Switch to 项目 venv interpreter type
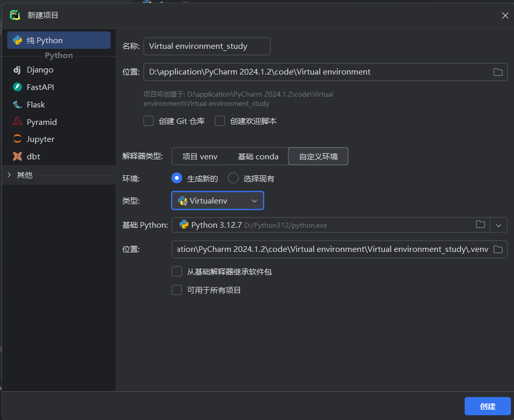 click(x=200, y=156)
